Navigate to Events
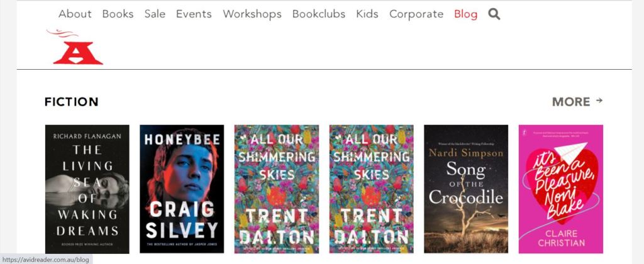Screen dimensions: 644x264 pyautogui.click(x=194, y=14)
